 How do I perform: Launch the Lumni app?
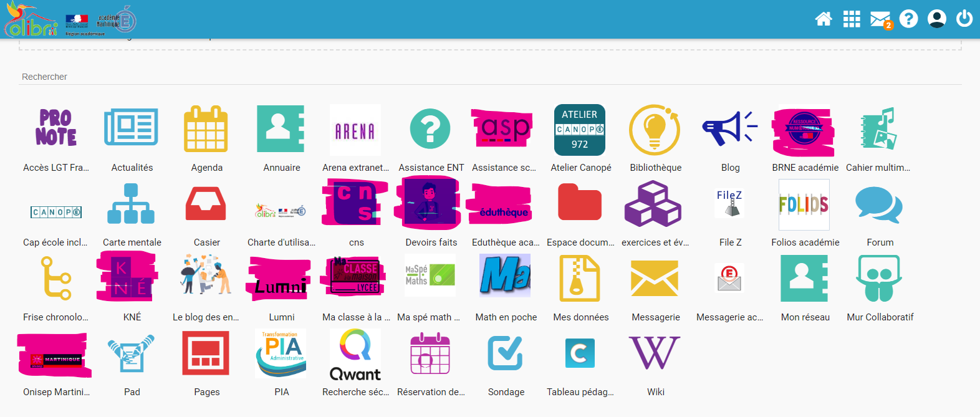tap(279, 279)
